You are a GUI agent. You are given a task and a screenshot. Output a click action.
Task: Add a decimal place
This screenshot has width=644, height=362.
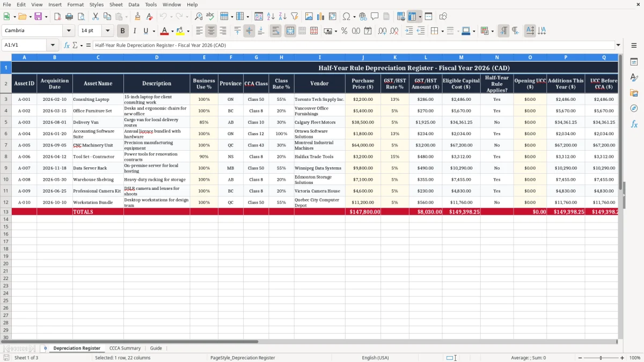382,31
